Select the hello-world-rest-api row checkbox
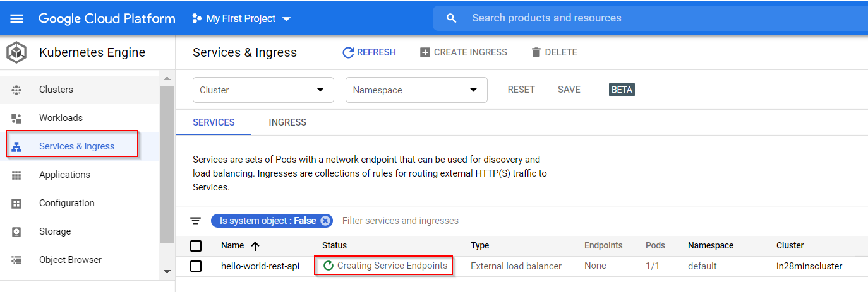 click(196, 266)
